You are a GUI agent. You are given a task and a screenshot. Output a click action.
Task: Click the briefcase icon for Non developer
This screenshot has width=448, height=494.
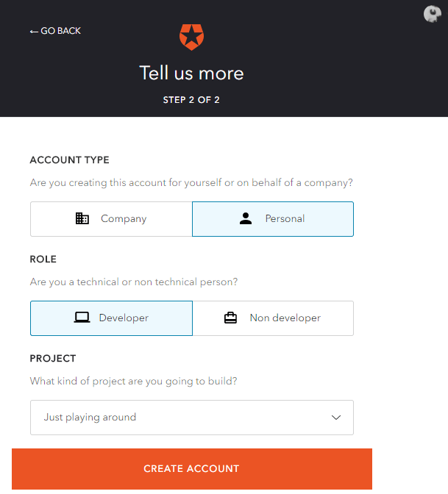[230, 318]
